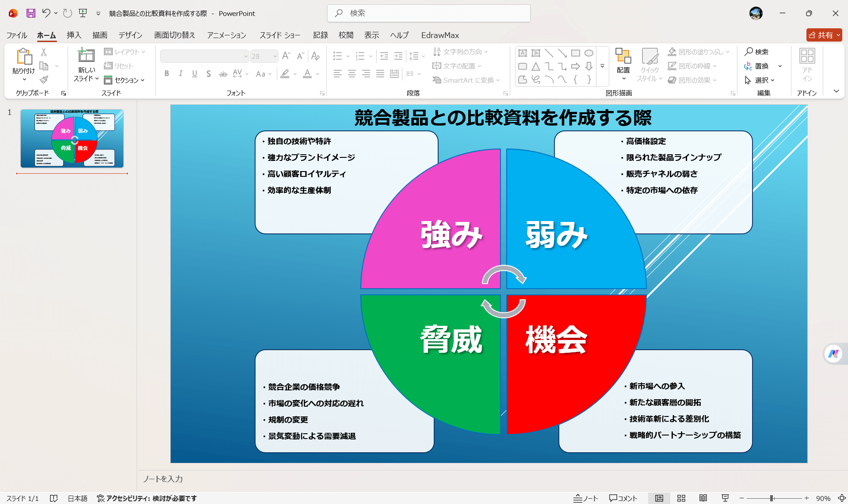Switch to slide sorter view
Image resolution: width=848 pixels, height=504 pixels.
coord(681,498)
